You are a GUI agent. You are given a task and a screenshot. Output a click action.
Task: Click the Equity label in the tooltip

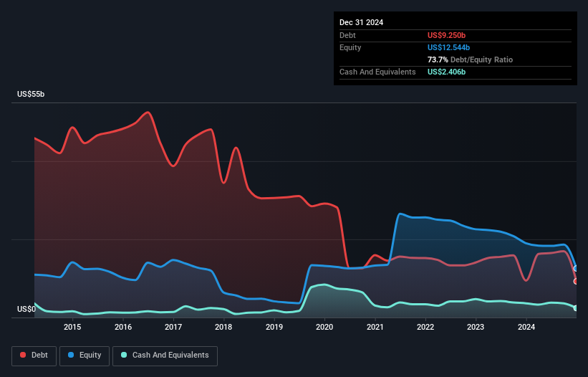[x=350, y=47]
